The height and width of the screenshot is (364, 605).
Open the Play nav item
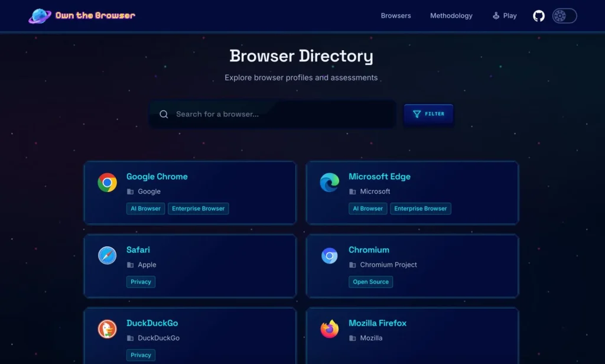(x=505, y=16)
